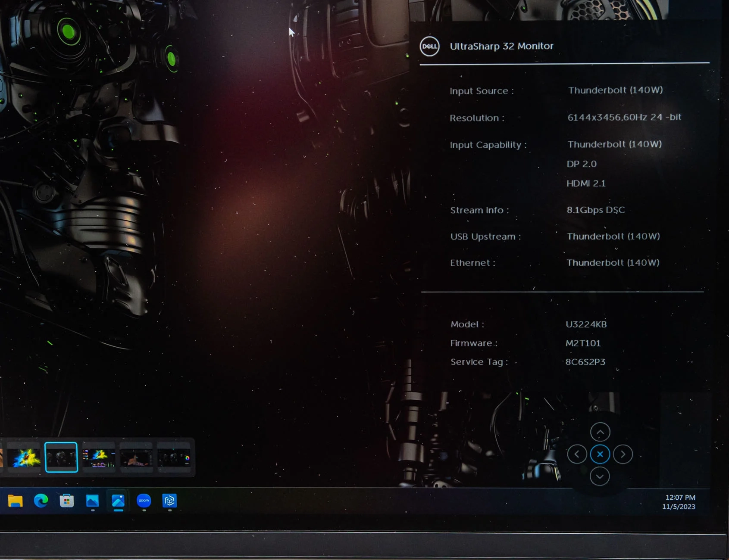This screenshot has width=729, height=560.
Task: Click the 'UltraSharp 32 Monitor' title
Action: (501, 46)
